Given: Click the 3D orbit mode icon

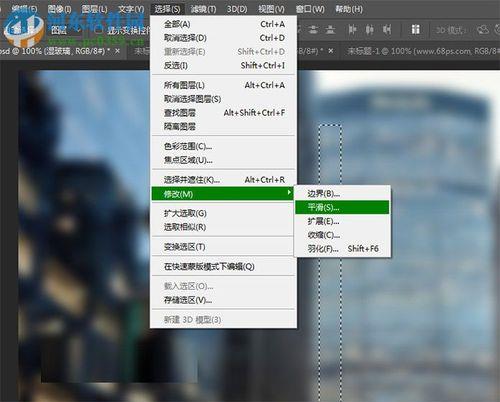Looking at the screenshot, I should point(483,30).
